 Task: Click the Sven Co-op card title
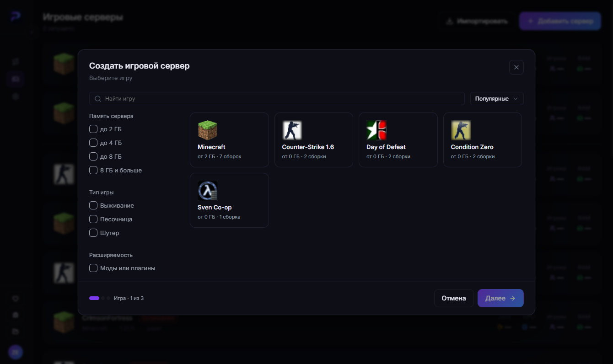(x=215, y=208)
